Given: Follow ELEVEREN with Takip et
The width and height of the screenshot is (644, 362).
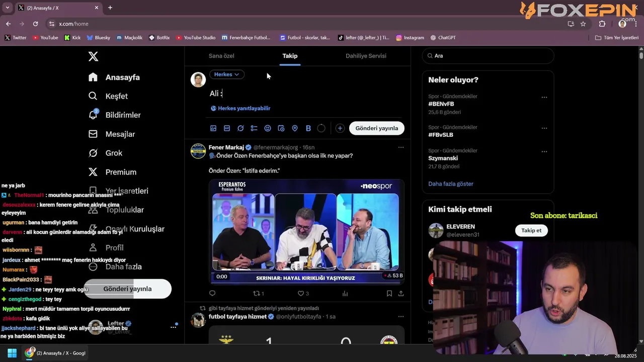Looking at the screenshot, I should point(531,230).
